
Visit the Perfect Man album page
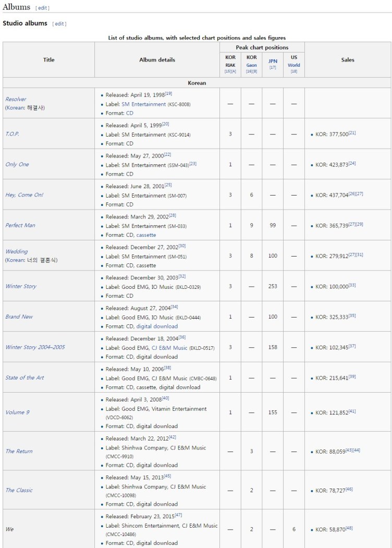tap(20, 225)
